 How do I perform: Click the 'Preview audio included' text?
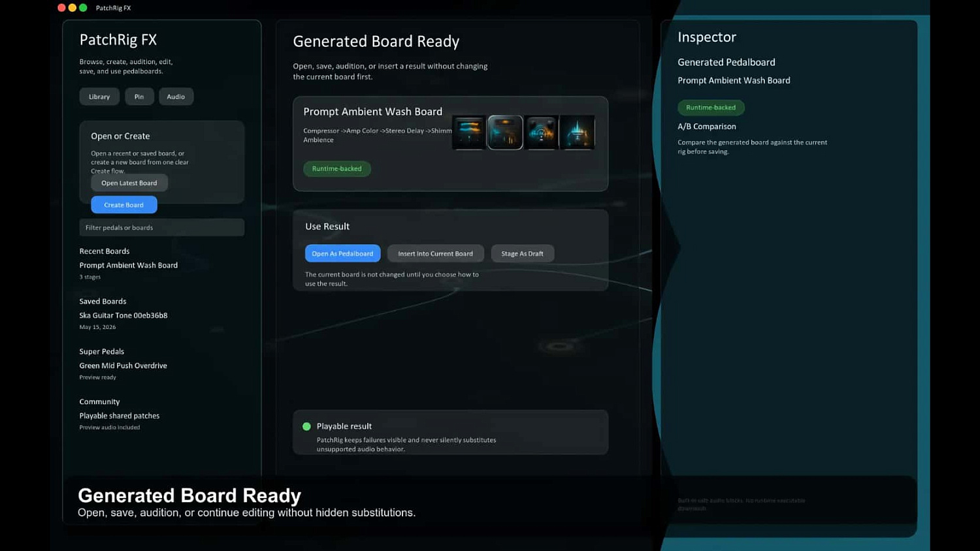(110, 428)
